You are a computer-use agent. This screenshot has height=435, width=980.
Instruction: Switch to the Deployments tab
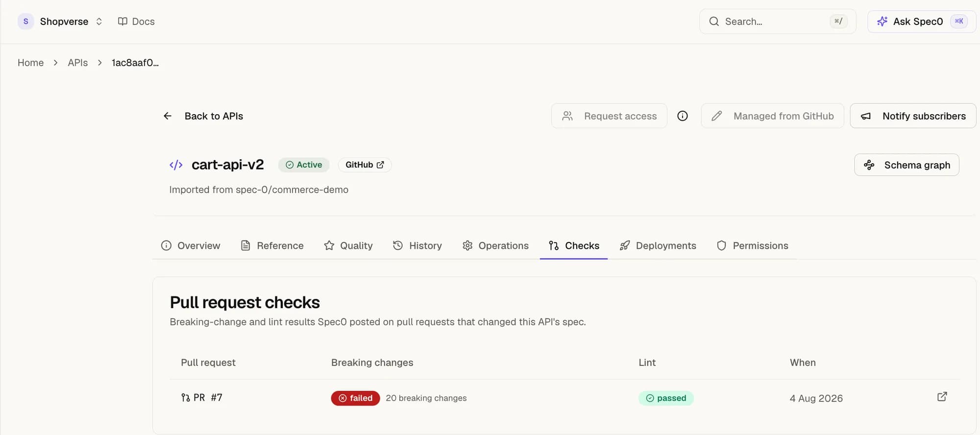click(x=658, y=245)
